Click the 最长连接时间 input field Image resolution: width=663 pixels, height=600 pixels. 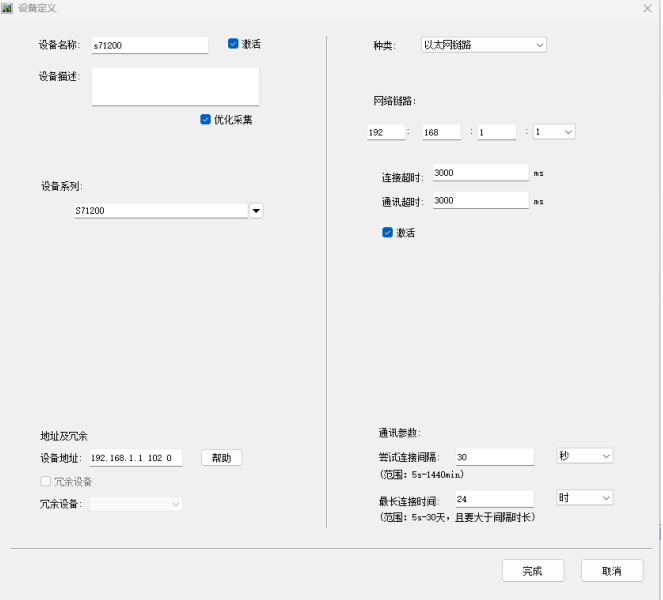495,499
